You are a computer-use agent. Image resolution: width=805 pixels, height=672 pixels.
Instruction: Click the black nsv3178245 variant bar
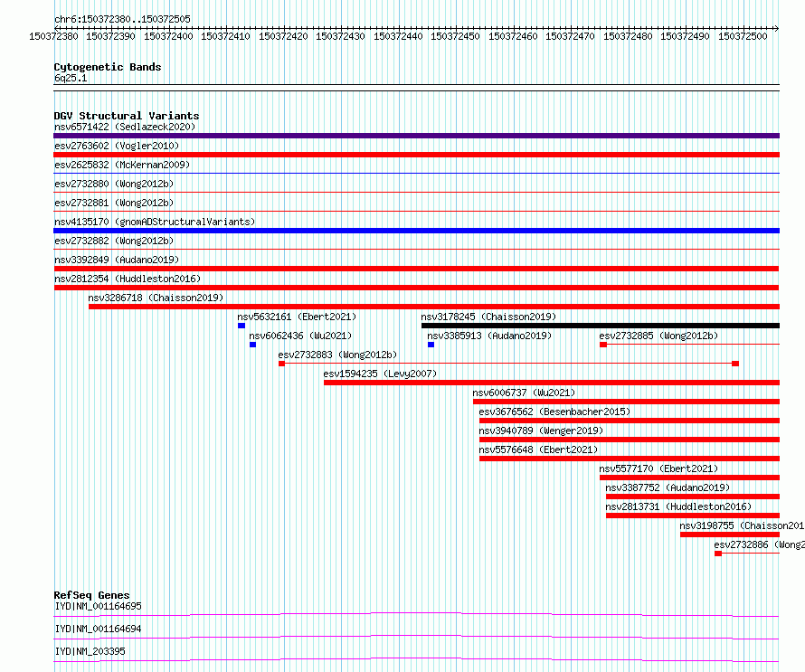[x=601, y=326]
